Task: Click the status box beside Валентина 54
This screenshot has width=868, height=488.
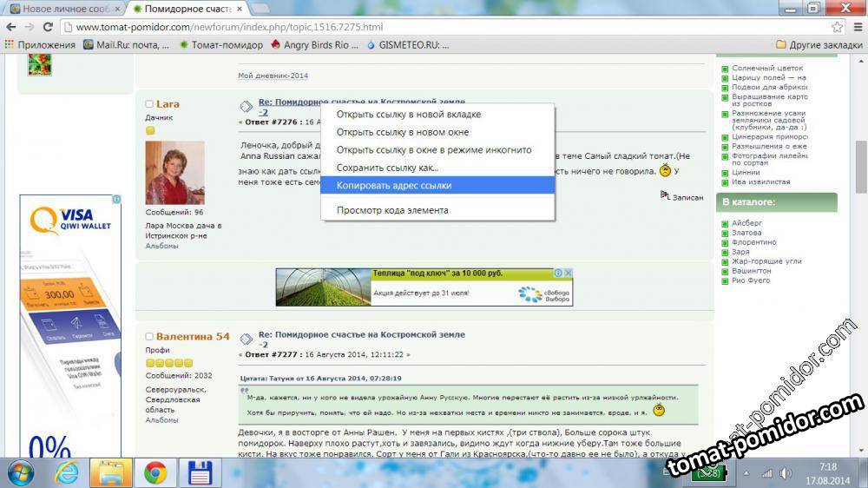Action: (x=149, y=337)
